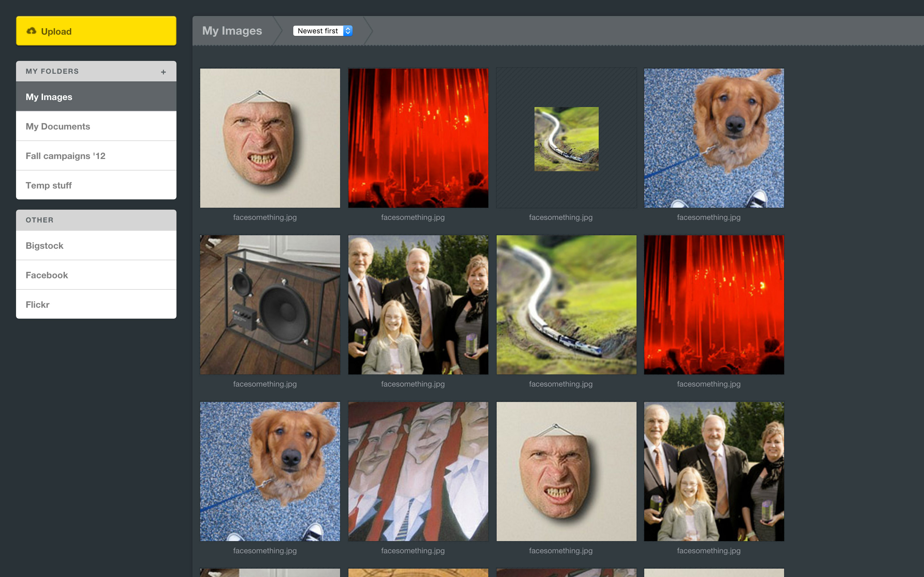The height and width of the screenshot is (577, 924).
Task: Add a new folder with plus icon
Action: [163, 72]
